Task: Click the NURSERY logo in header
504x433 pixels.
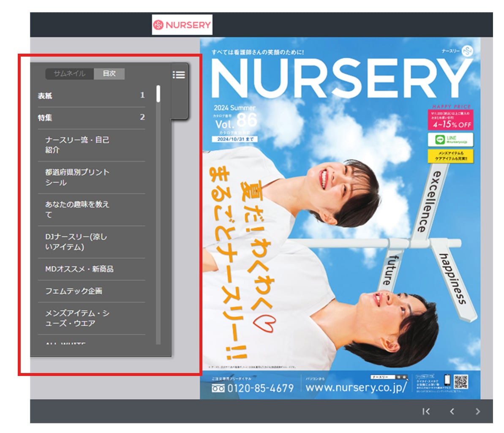Action: point(182,25)
